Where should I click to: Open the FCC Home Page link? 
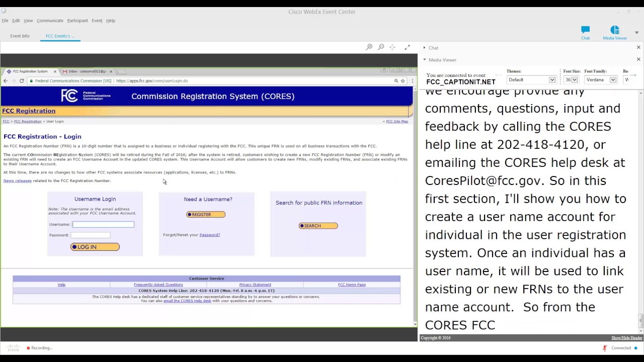click(x=352, y=285)
